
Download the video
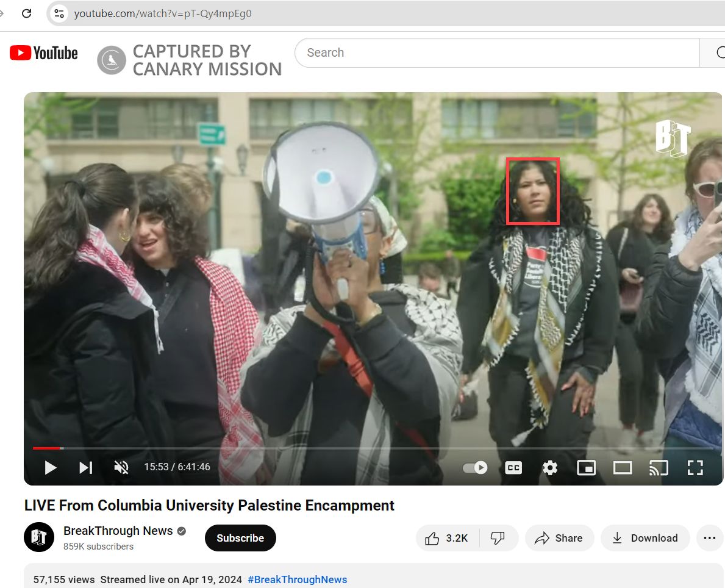645,538
